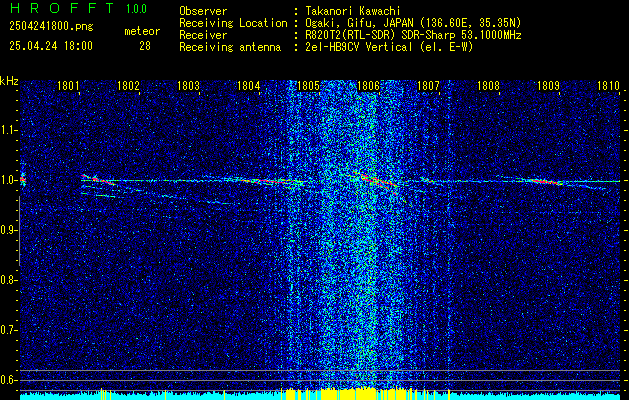Click the 1805 time marker
The height and width of the screenshot is (400, 629).
click(x=308, y=85)
